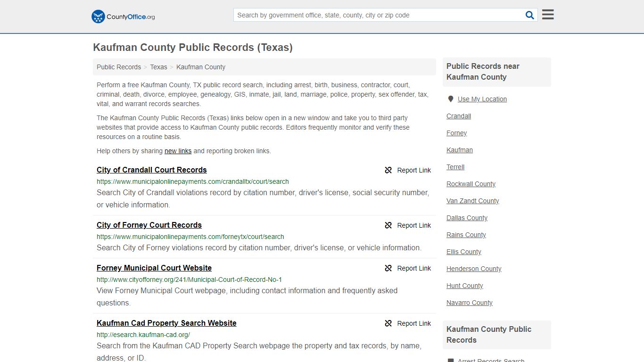
Task: Open the crandalltx court search URL
Action: (x=193, y=181)
